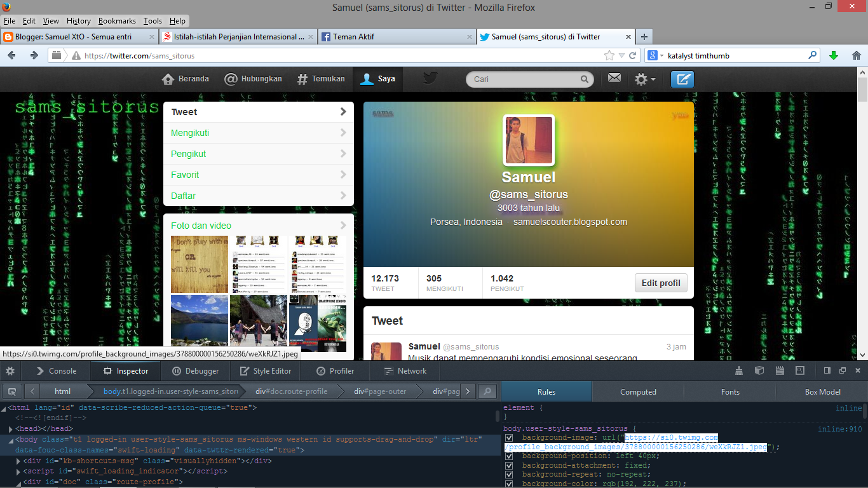The height and width of the screenshot is (488, 868).
Task: Click the Twitter bird logo in navbar
Action: click(430, 79)
